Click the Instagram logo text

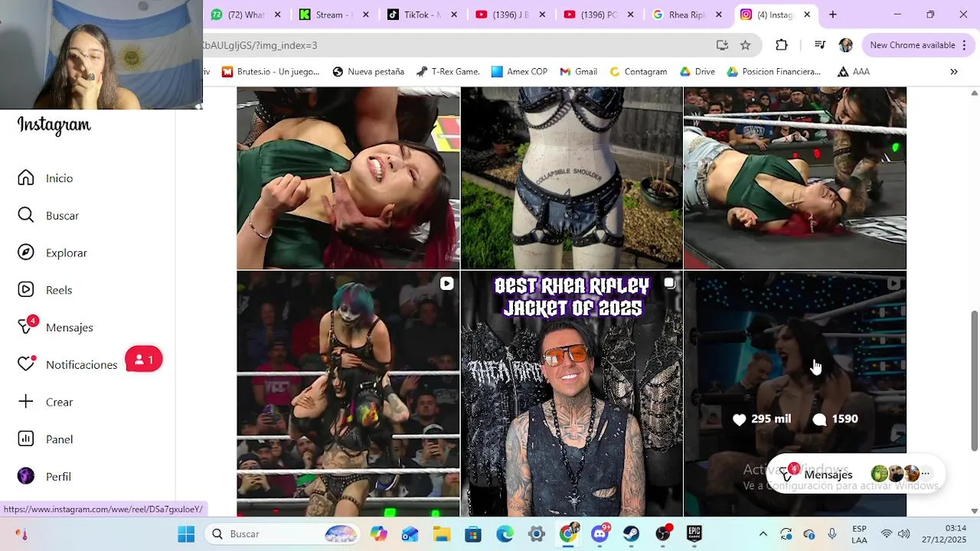(54, 125)
